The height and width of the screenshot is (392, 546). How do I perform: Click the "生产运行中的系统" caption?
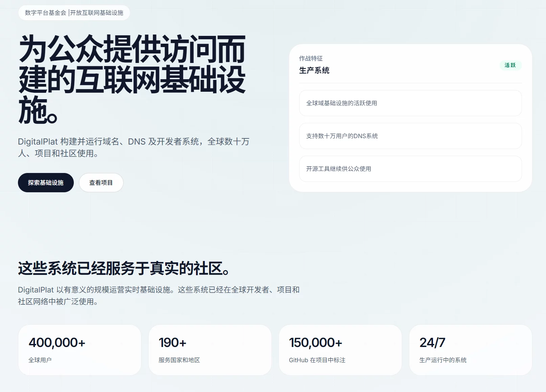pos(442,360)
